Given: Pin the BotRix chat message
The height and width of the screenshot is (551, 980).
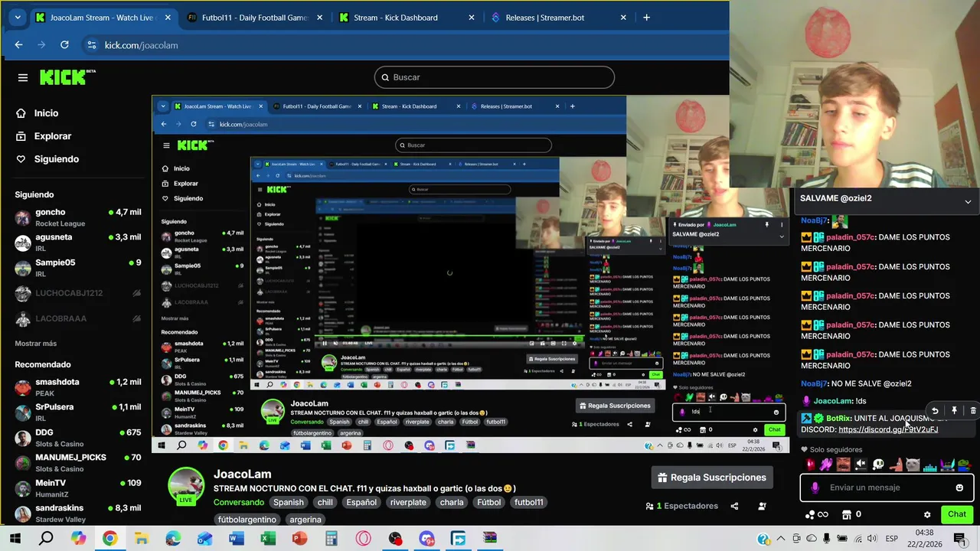Looking at the screenshot, I should (954, 411).
